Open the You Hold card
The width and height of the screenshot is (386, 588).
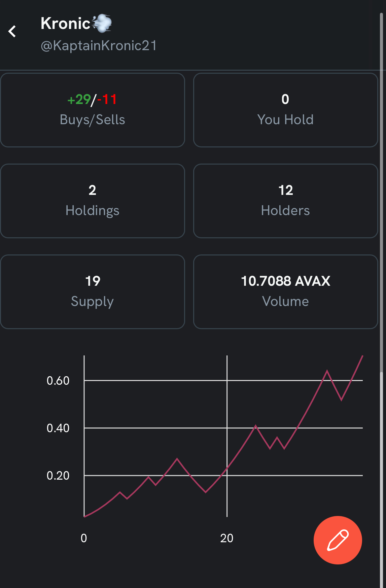tap(285, 110)
